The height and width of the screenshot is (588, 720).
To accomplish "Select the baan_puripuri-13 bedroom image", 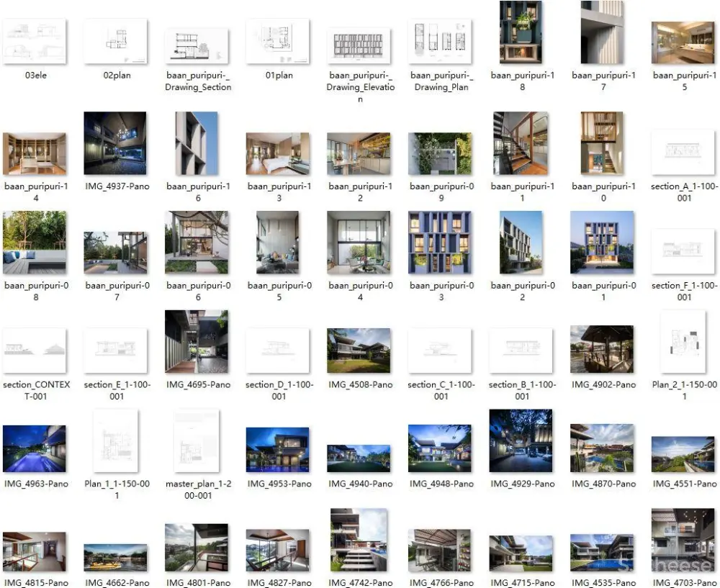I will tap(278, 153).
